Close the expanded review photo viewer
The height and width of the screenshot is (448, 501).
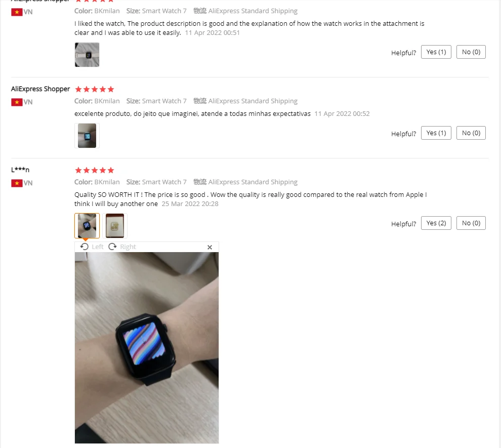(x=210, y=247)
